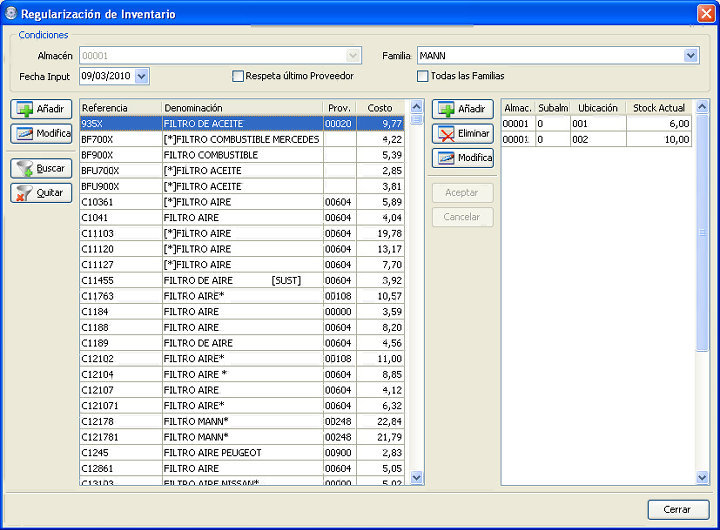Open the Almacén combo box arrow

353,56
